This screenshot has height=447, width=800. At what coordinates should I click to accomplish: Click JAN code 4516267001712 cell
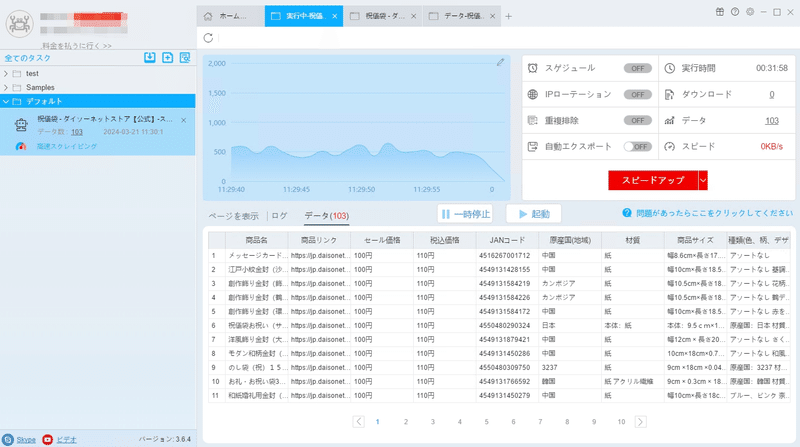[505, 255]
